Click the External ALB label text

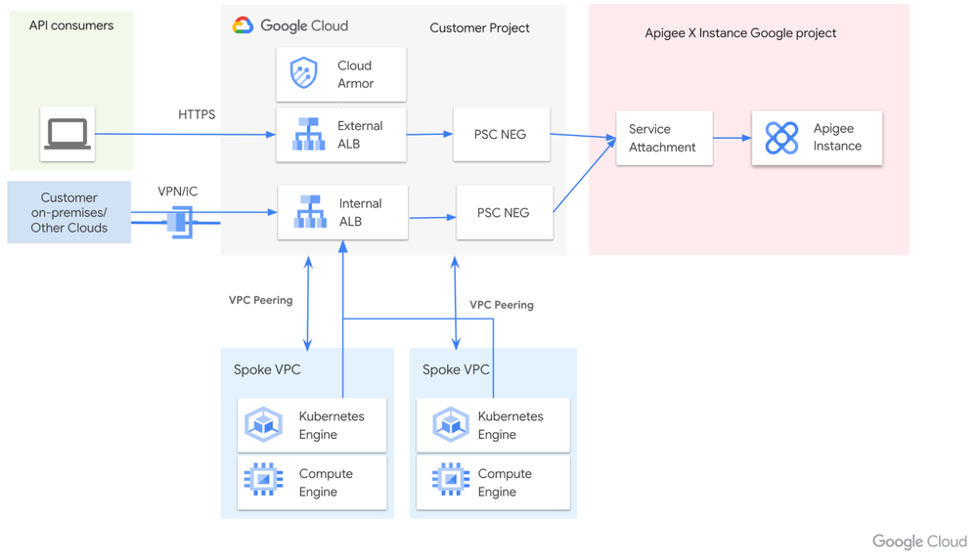pos(360,135)
